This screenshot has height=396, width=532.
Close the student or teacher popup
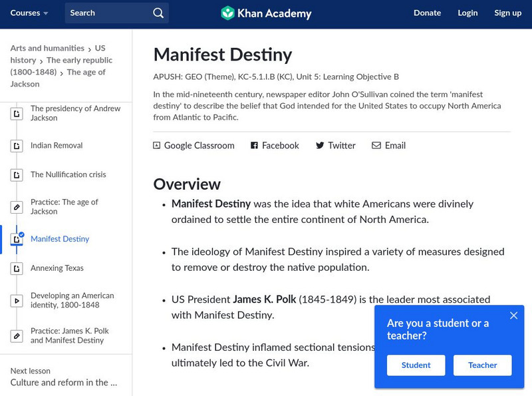point(513,315)
